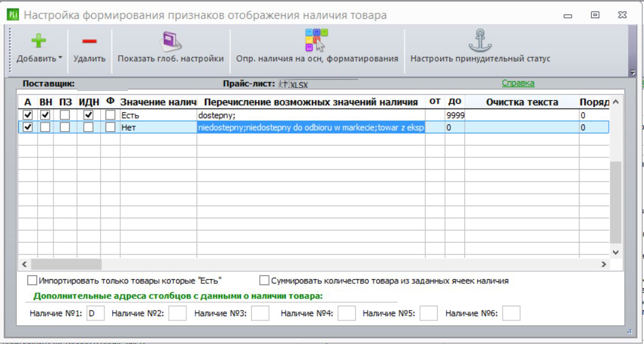Click the Наличие №6 input field
Image resolution: width=644 pixels, height=344 pixels.
point(511,313)
